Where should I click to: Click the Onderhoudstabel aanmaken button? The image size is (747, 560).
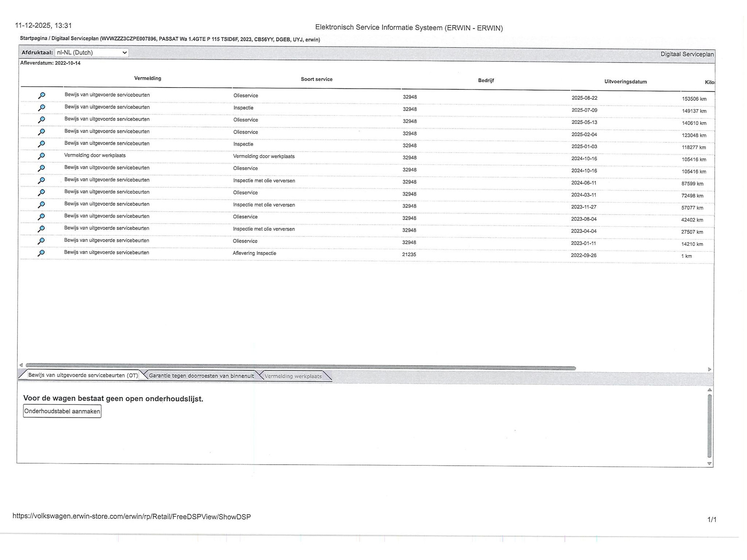pyautogui.click(x=62, y=411)
